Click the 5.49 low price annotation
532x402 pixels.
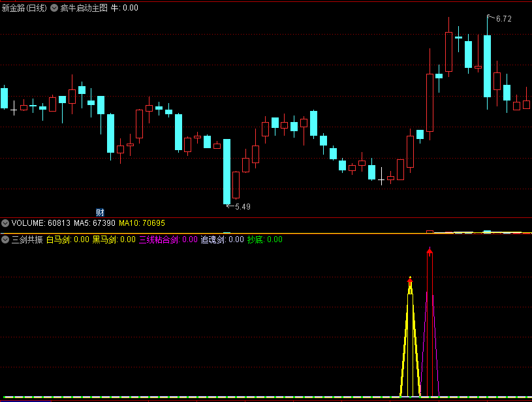[243, 207]
